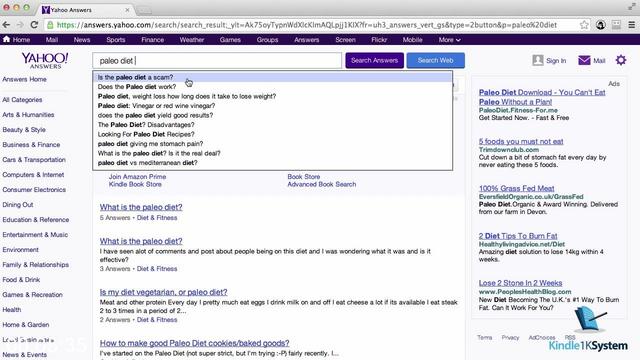
Task: Open News in the Yahoo navigation bar
Action: tap(82, 40)
